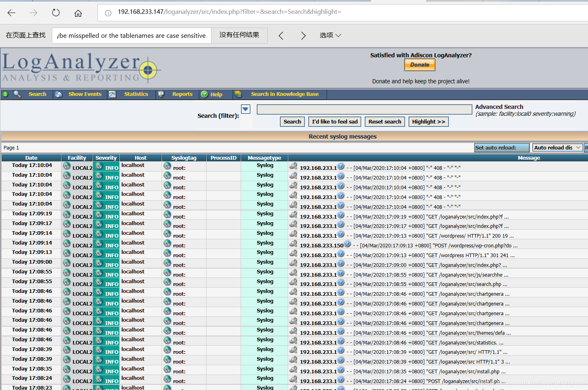The image size is (588, 390).
Task: Open the Reports menu item
Action: point(182,94)
